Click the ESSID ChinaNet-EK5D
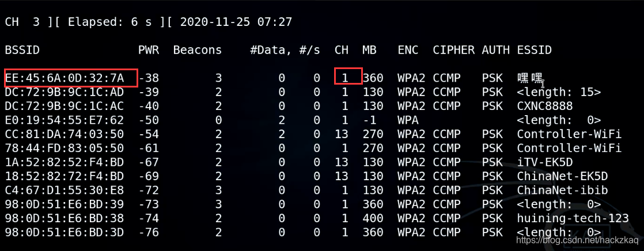Image resolution: width=644 pixels, height=251 pixels. point(563,176)
